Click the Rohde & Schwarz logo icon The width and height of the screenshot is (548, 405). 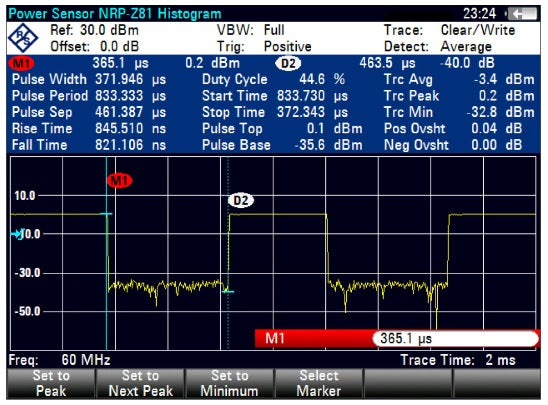pos(23,38)
